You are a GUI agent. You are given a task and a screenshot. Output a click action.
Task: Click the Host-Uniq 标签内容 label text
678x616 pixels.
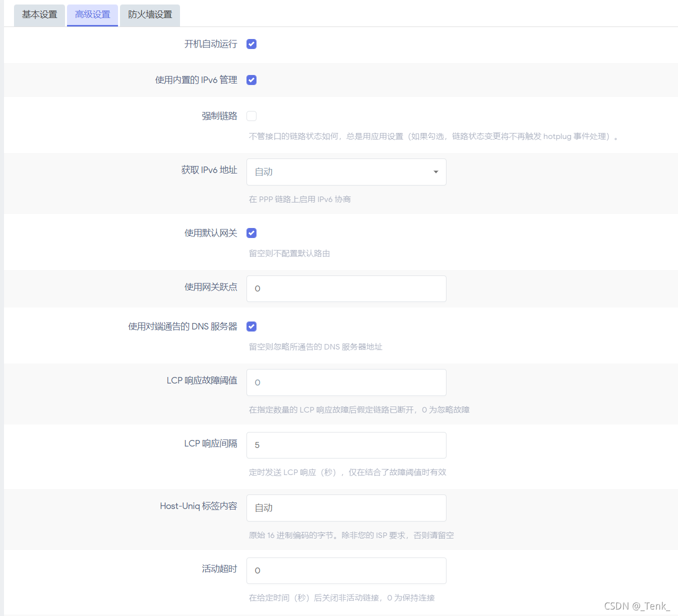point(198,506)
